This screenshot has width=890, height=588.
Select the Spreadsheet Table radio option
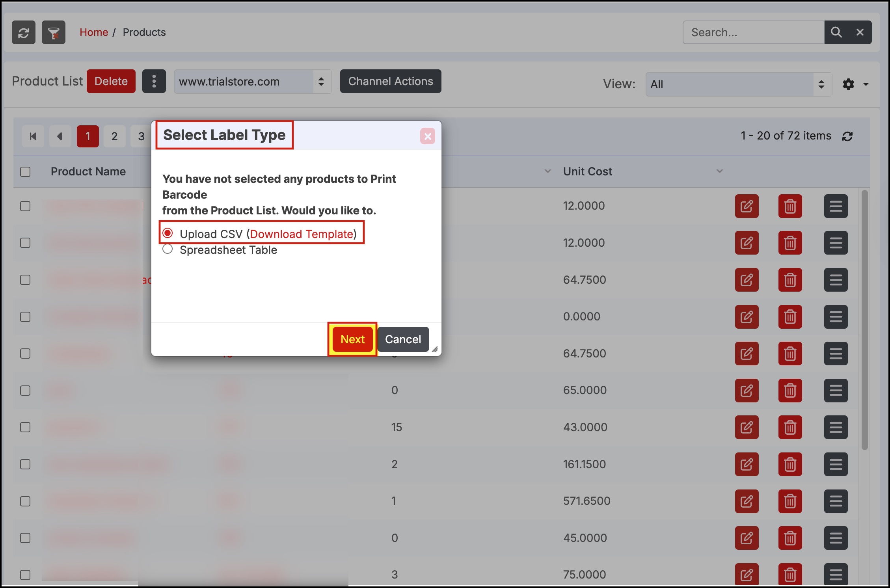(168, 249)
